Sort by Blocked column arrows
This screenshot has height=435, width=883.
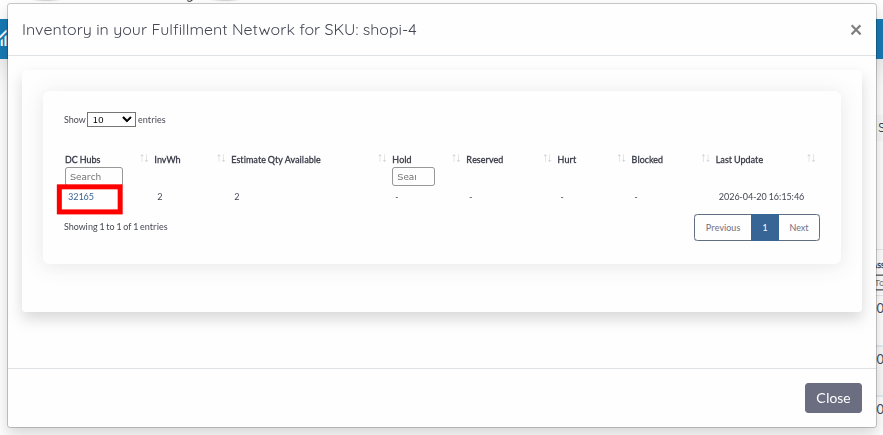tap(706, 159)
